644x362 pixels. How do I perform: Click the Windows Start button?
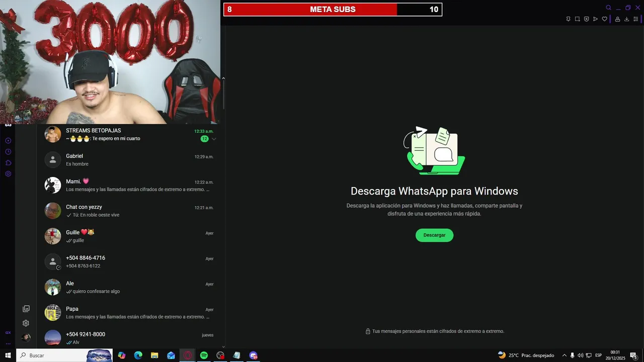click(8, 355)
